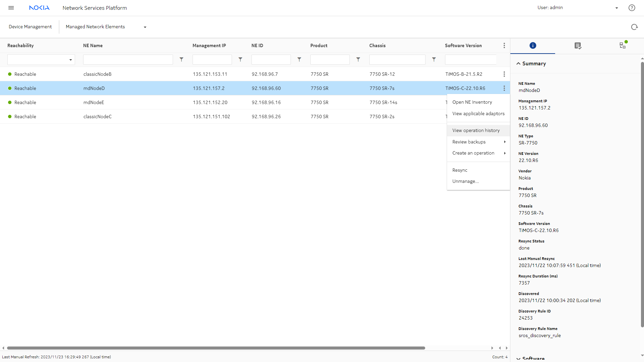Click Resync in the context menu
The image size is (644, 362).
460,170
